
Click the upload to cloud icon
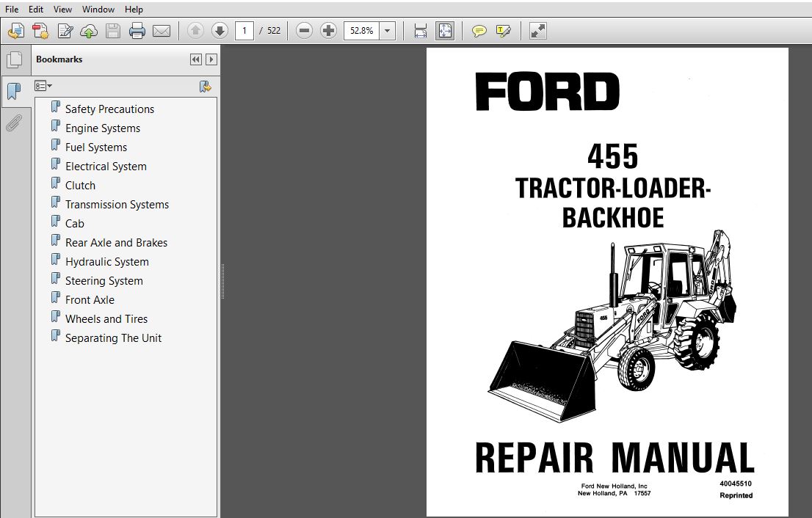89,31
